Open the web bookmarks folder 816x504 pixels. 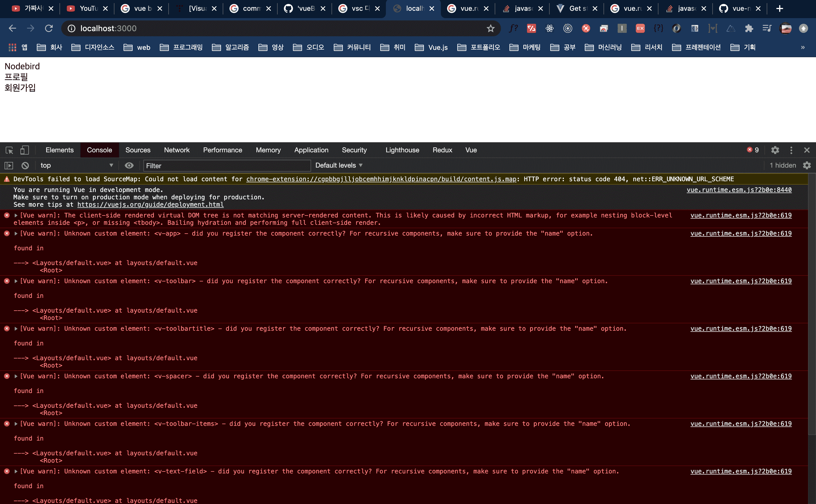coord(137,47)
